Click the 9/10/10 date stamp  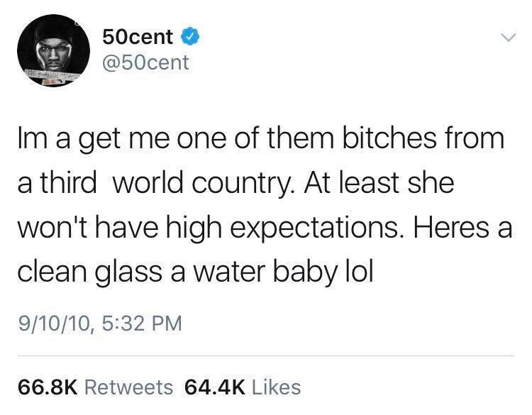(x=56, y=323)
